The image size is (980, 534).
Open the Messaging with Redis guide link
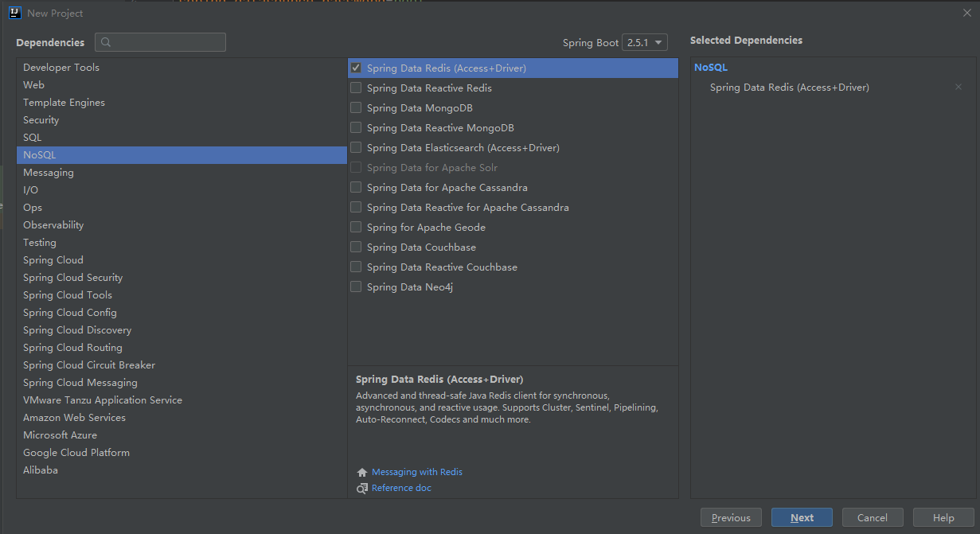tap(417, 473)
